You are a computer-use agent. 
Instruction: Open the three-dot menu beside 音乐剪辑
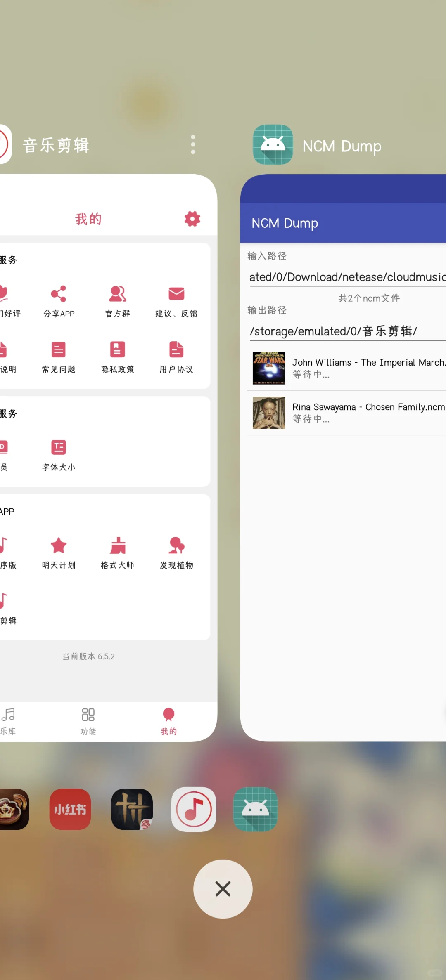click(193, 144)
